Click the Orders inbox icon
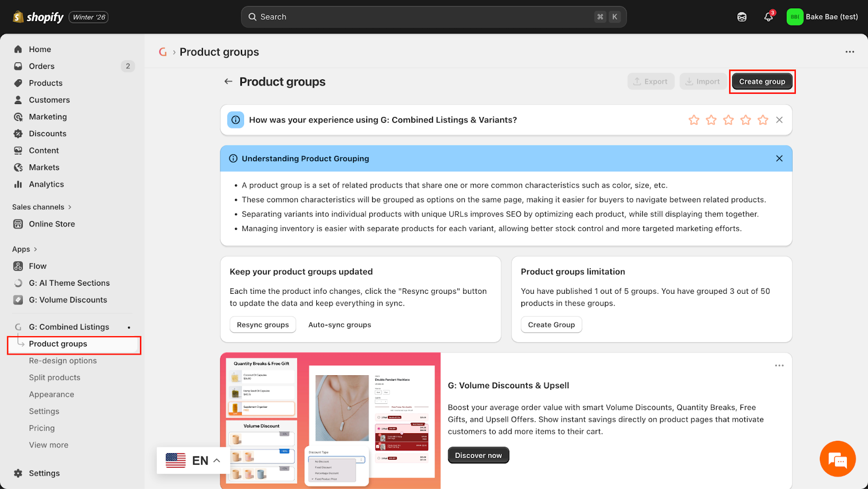 pos(18,66)
